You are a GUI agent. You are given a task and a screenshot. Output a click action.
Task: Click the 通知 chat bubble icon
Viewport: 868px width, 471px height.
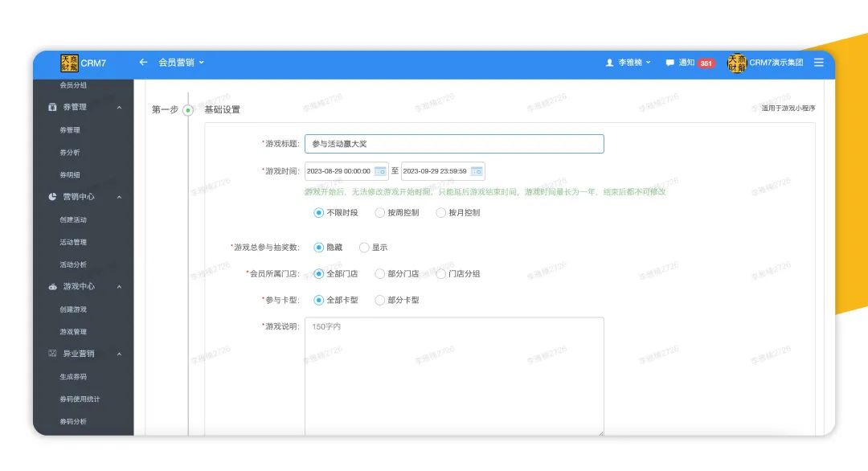click(x=669, y=63)
